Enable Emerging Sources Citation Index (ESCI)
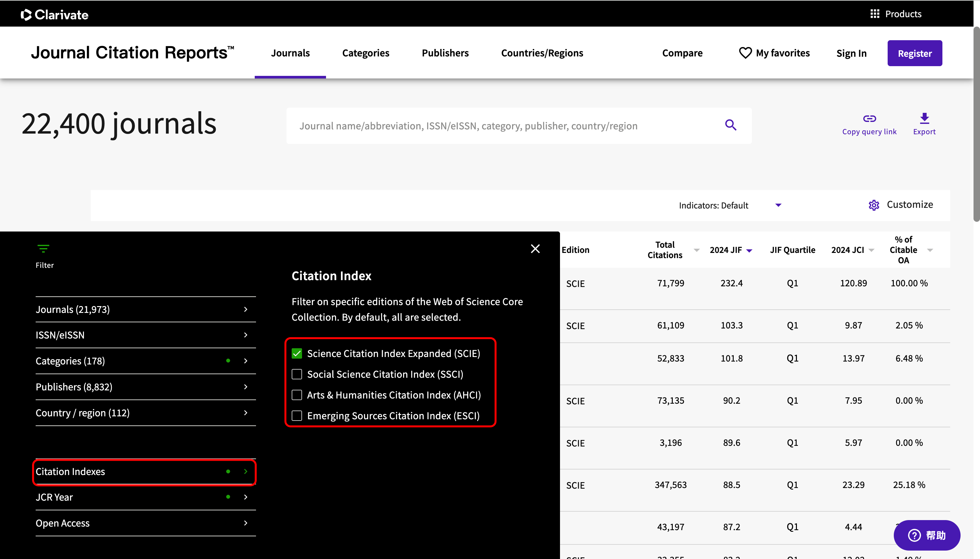The height and width of the screenshot is (559, 980). pyautogui.click(x=297, y=416)
